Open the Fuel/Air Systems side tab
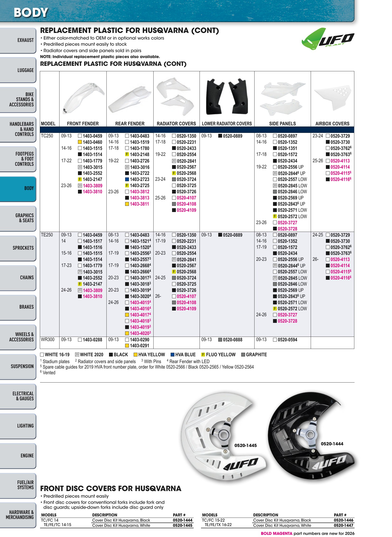392x537 pixels. point(18,485)
